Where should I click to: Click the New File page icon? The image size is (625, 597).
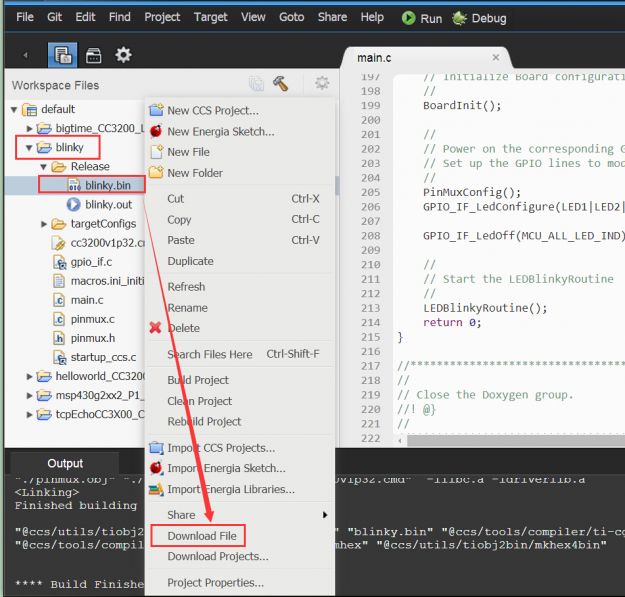156,152
